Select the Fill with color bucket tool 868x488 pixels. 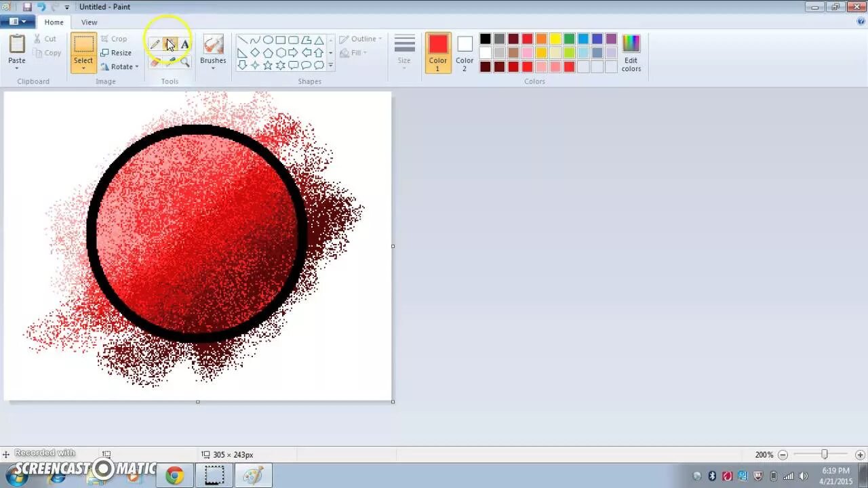click(x=170, y=45)
